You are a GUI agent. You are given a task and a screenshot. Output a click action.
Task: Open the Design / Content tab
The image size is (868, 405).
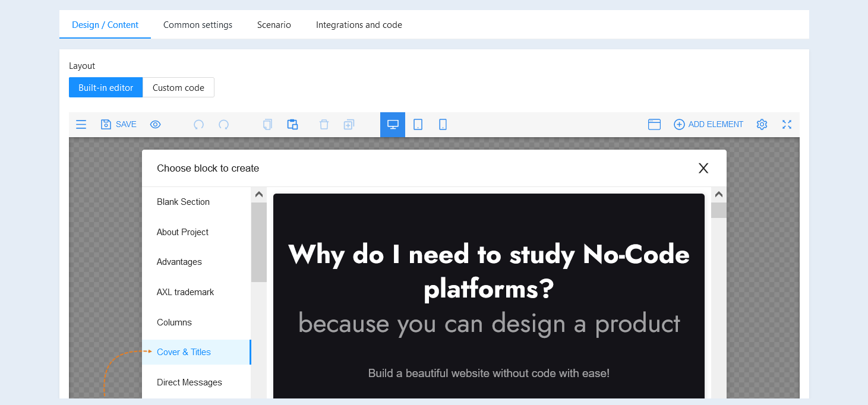105,25
